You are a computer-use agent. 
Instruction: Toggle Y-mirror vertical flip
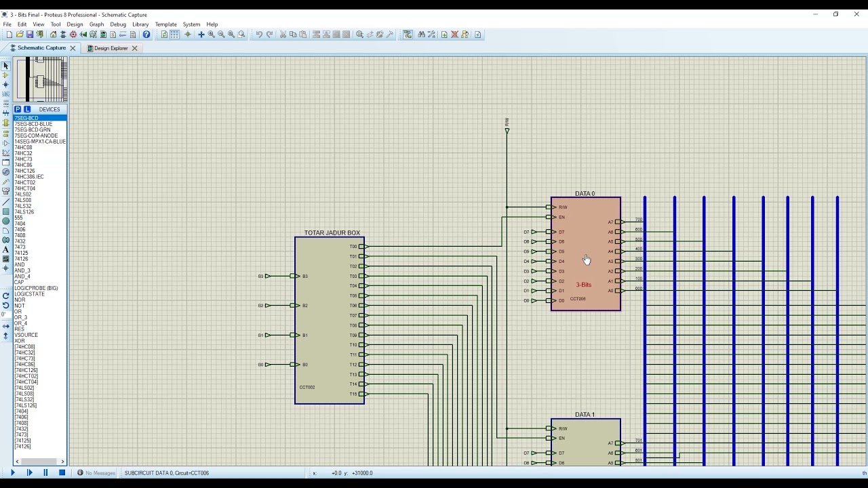[x=6, y=335]
